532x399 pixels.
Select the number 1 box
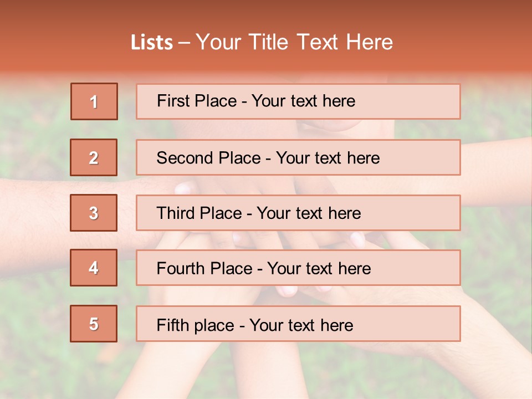[x=94, y=101]
